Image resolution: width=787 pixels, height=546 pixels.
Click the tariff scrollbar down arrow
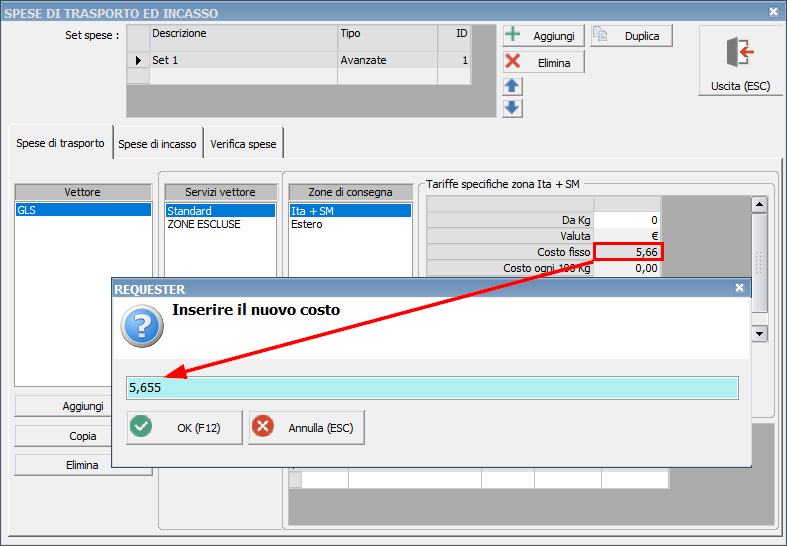point(759,333)
